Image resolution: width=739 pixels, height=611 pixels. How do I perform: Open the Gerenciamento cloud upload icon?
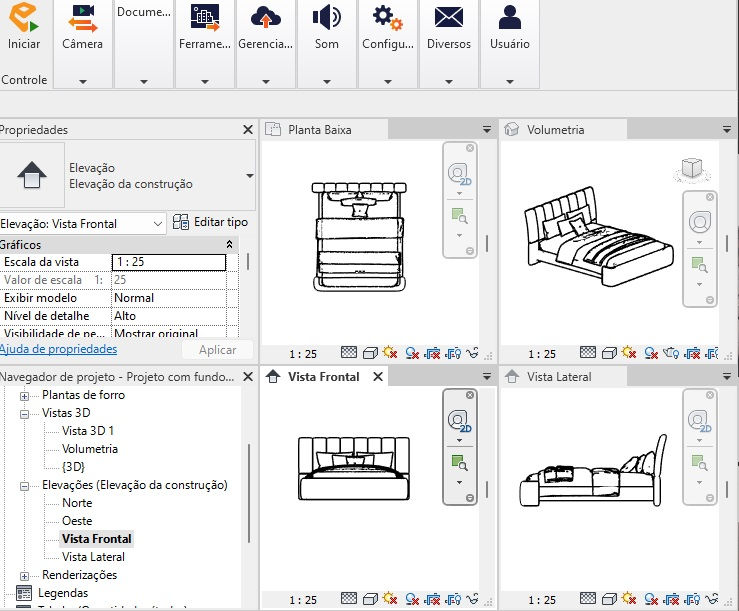coord(265,18)
